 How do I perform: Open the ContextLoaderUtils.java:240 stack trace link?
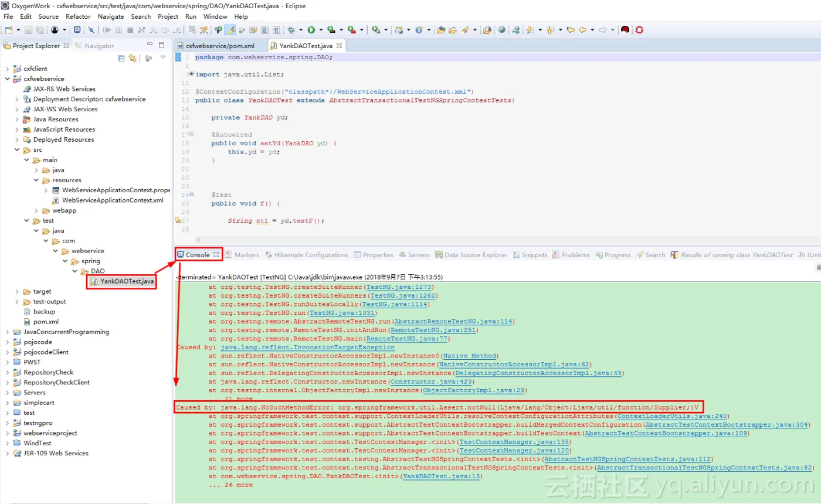(x=672, y=416)
